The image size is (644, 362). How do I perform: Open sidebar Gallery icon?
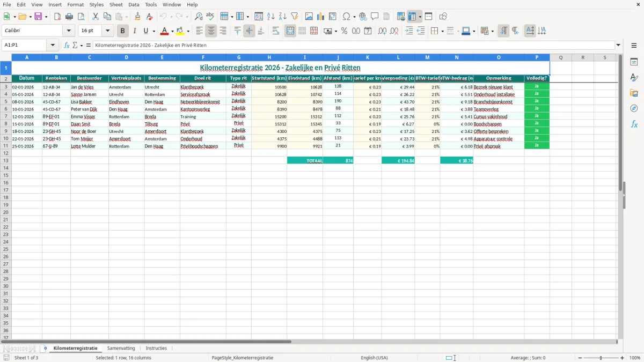point(634,93)
